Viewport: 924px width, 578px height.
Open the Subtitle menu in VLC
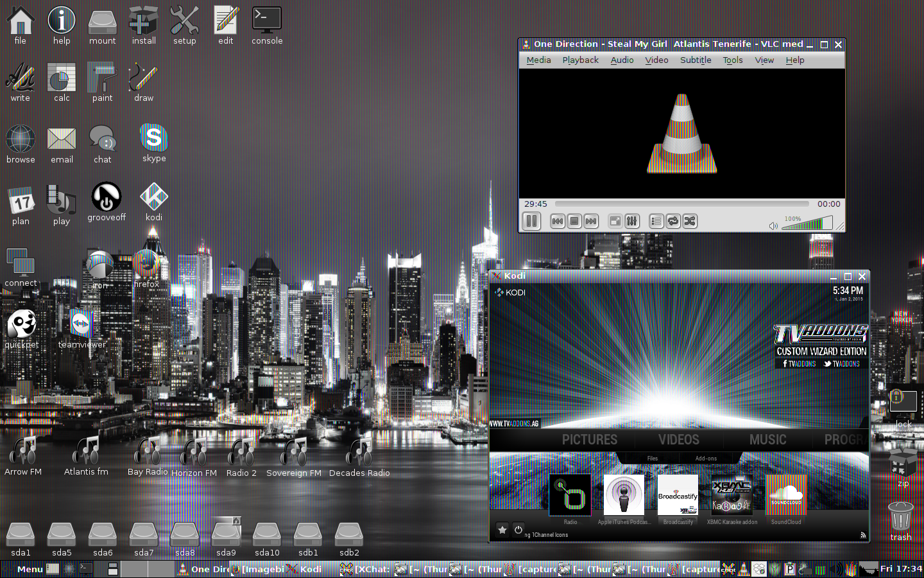point(696,60)
